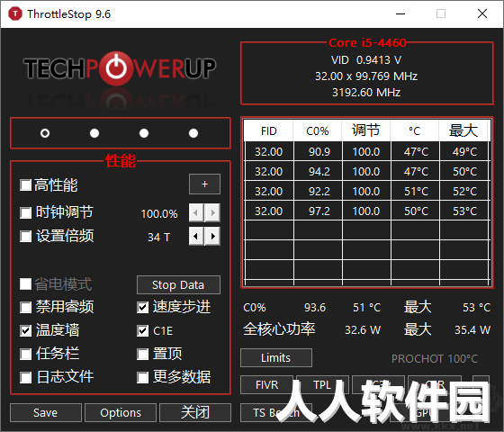Click the 32.00 x 99.769 MHz text
504x432 pixels.
[366, 76]
